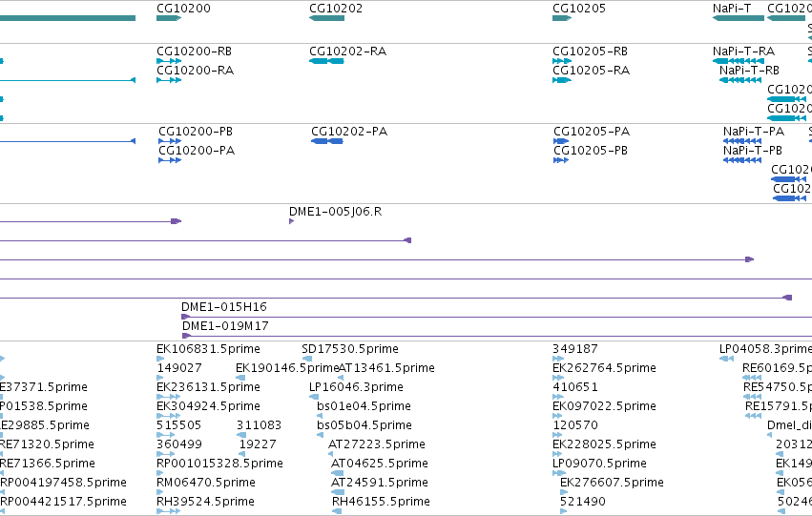Click the EK190146.5prime EST label
Image resolution: width=812 pixels, height=516 pixels.
click(287, 368)
